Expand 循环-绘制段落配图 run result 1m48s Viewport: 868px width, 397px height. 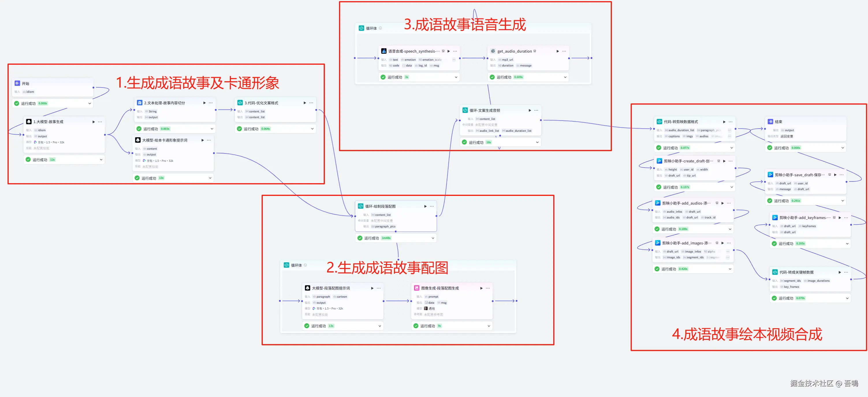(x=433, y=238)
